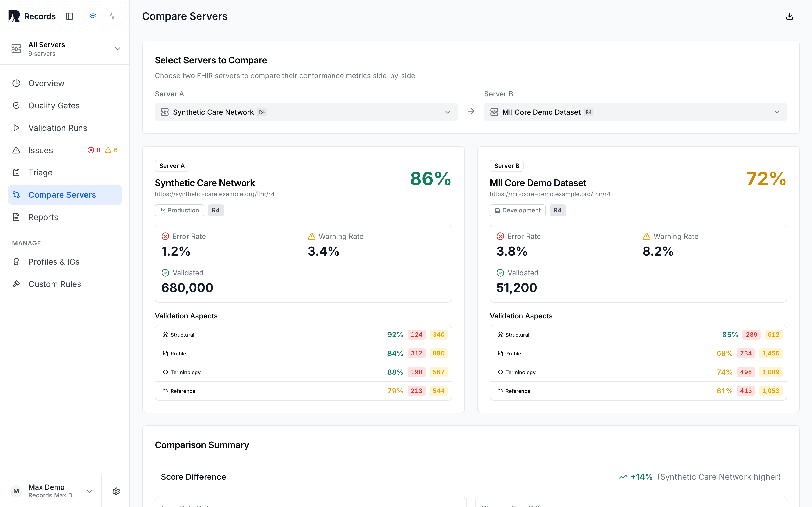Click the wifi connection status icon
The width and height of the screenshot is (812, 507).
click(x=93, y=16)
